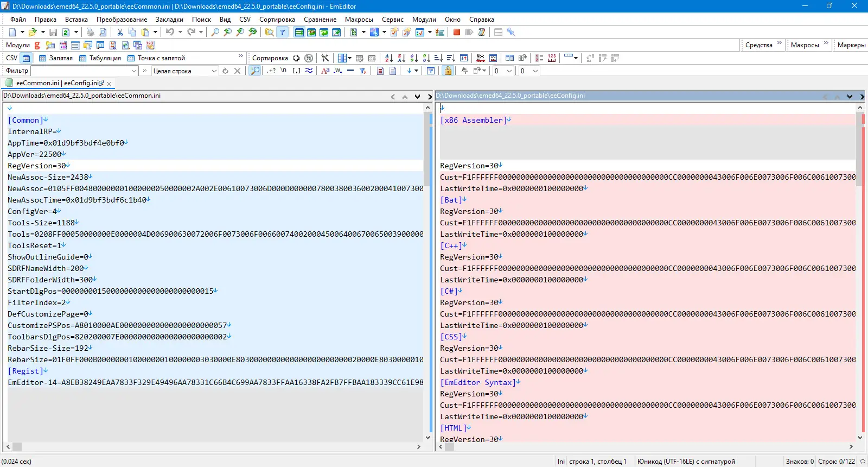Open the Макросы menu in menu bar
The width and height of the screenshot is (868, 467).
click(359, 20)
